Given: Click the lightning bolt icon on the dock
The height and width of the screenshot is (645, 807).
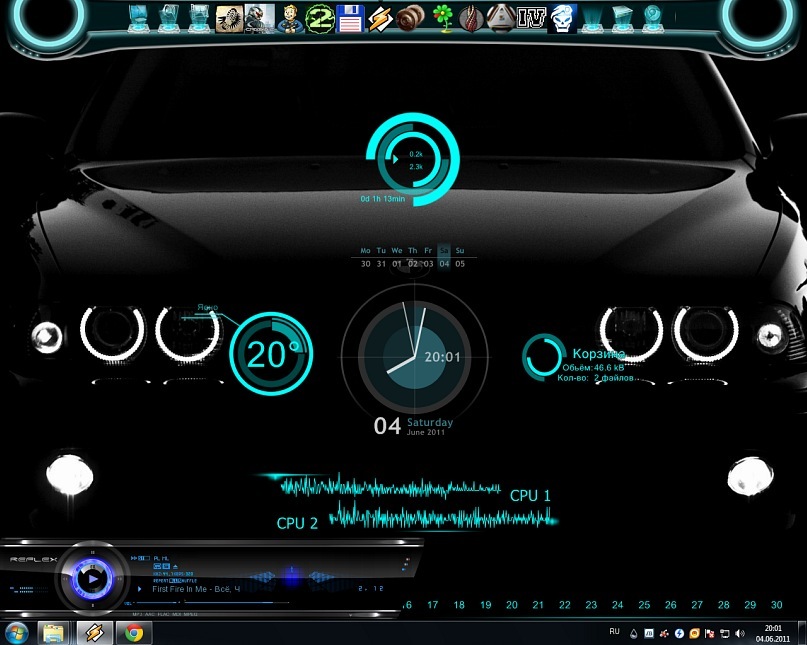Looking at the screenshot, I should tap(381, 17).
